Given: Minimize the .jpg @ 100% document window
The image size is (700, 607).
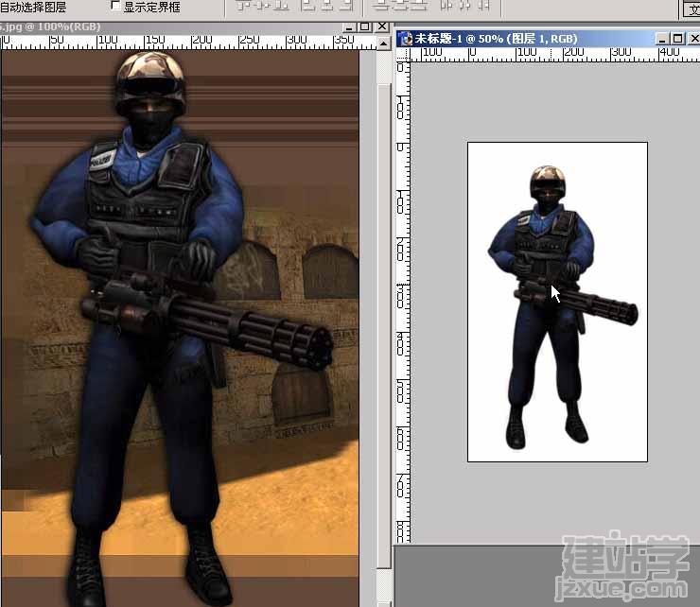Looking at the screenshot, I should tap(349, 26).
